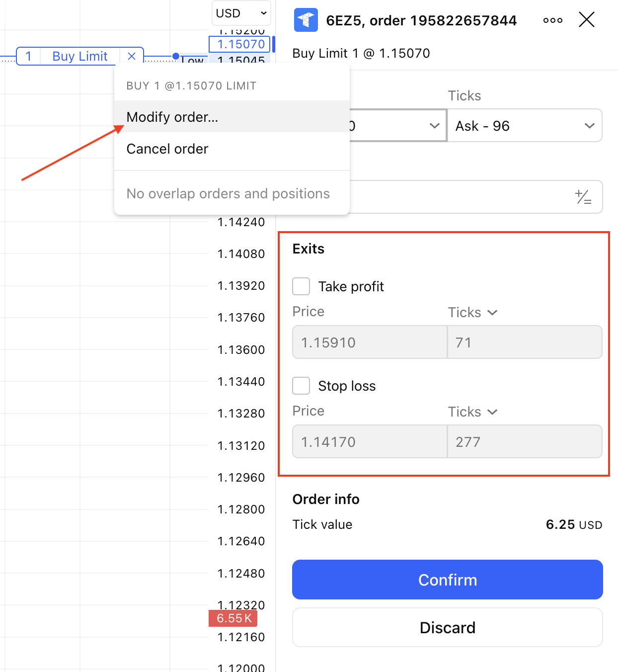Open the three-dot more options menu
618x672 pixels.
(x=552, y=20)
